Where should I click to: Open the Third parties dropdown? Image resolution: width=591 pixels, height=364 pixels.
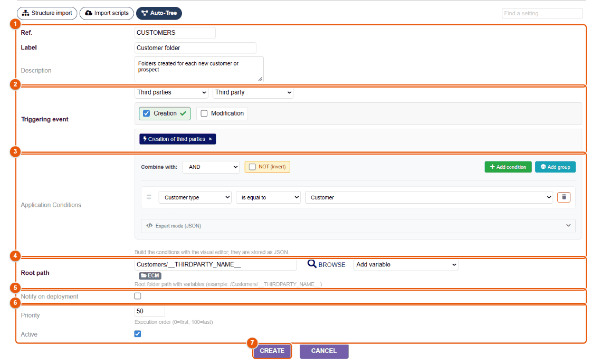(171, 92)
